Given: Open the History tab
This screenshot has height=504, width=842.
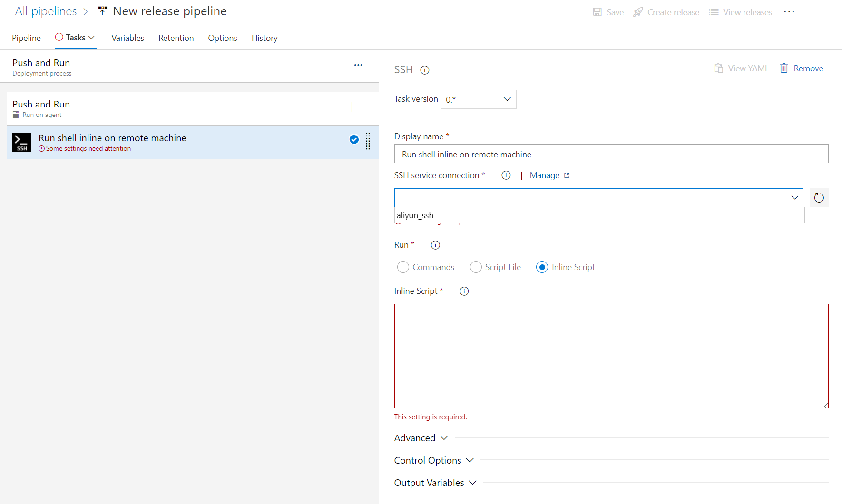Looking at the screenshot, I should [264, 38].
